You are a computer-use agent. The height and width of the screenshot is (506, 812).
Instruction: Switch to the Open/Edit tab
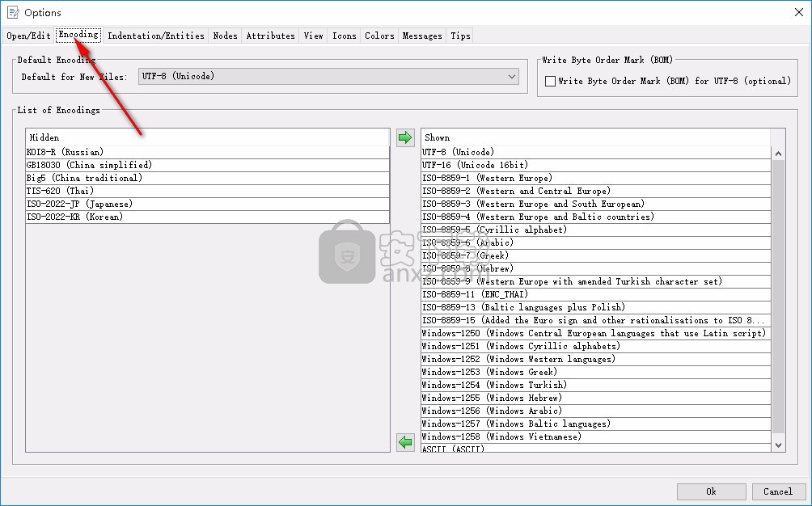click(x=28, y=36)
